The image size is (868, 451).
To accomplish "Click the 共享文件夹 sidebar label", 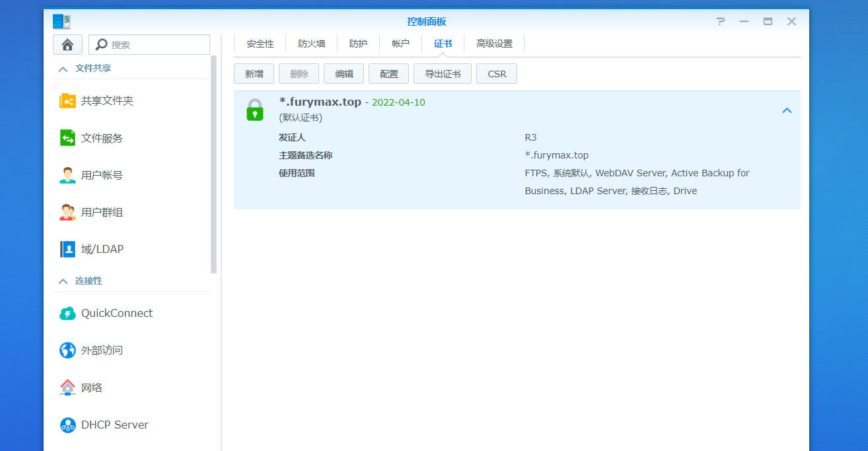I will 108,101.
